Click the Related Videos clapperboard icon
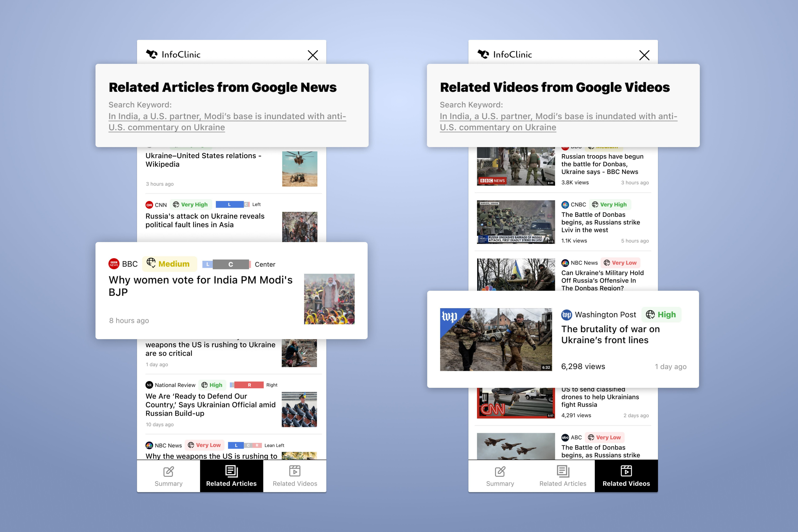This screenshot has height=532, width=798. (294, 471)
